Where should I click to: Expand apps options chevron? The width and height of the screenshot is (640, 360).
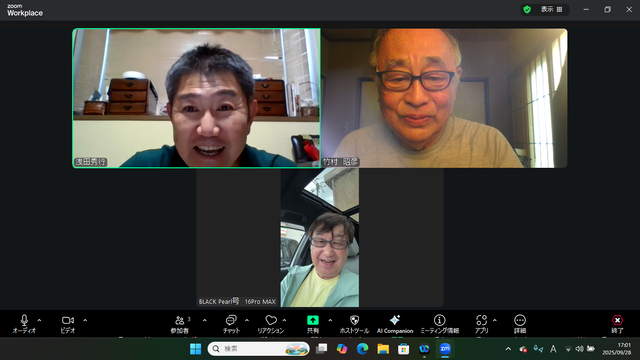494,320
